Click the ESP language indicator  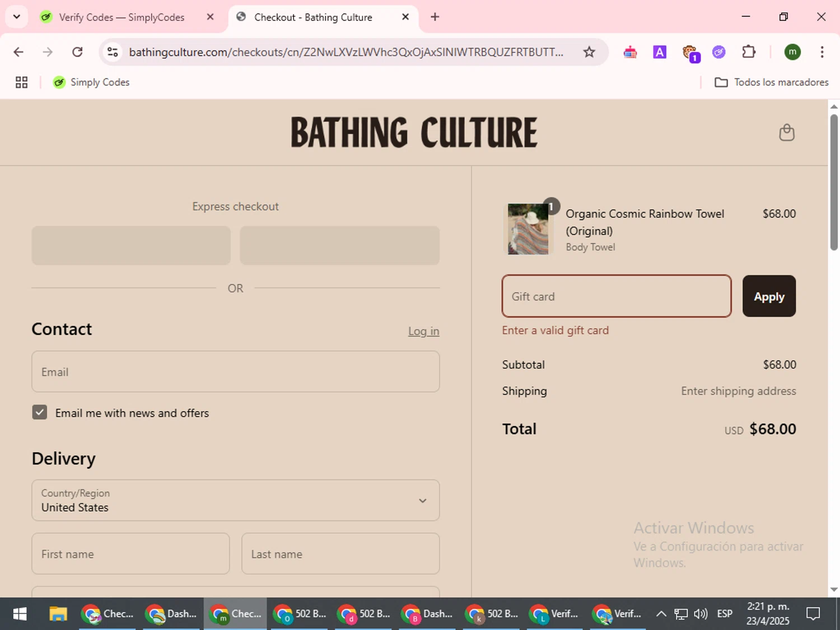coord(725,614)
